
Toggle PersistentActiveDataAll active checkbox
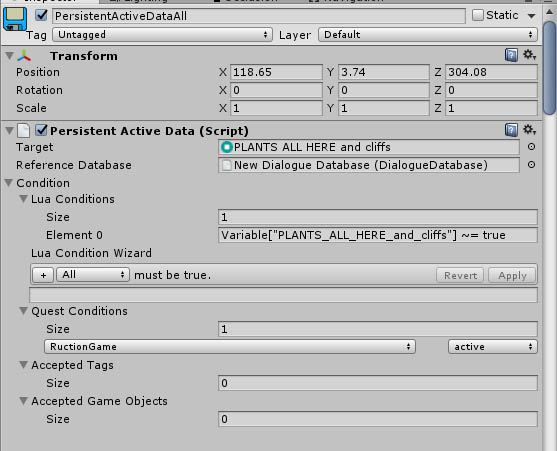pos(41,15)
